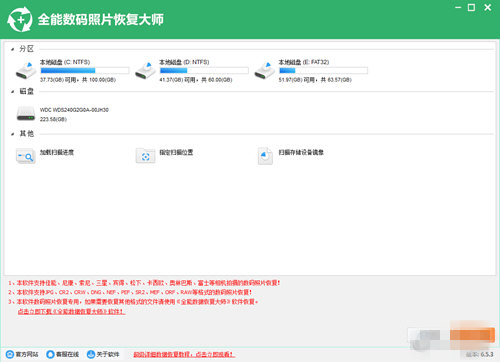Click the 客服在线 label
The width and height of the screenshot is (500, 362).
[67, 354]
